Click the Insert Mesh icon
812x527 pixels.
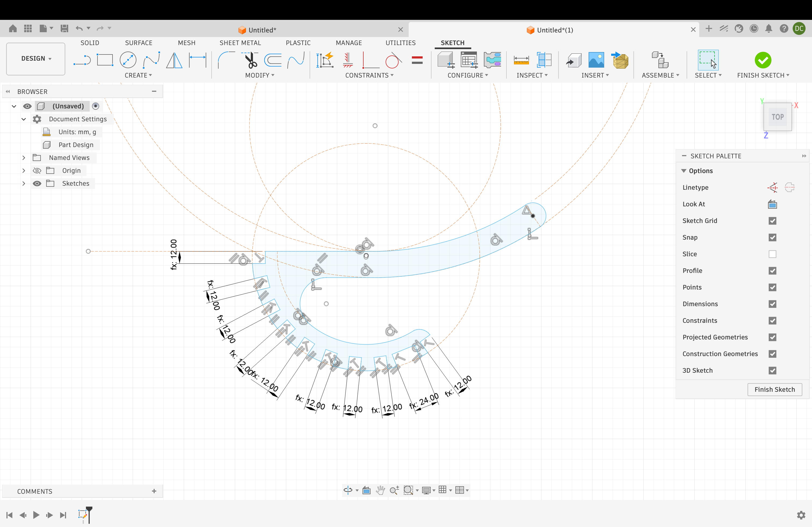click(620, 60)
